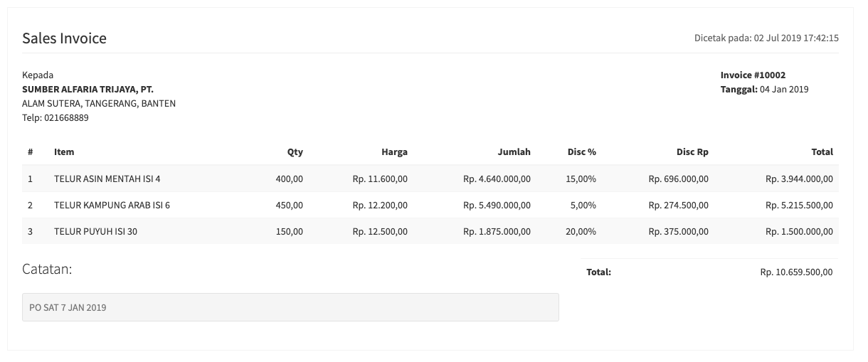Click the Jumlah column header

coord(514,152)
